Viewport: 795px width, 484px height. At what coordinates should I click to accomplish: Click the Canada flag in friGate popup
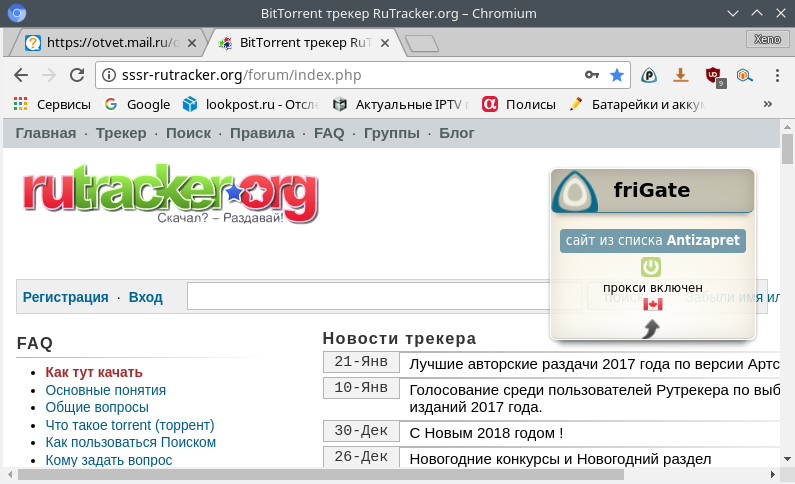653,304
